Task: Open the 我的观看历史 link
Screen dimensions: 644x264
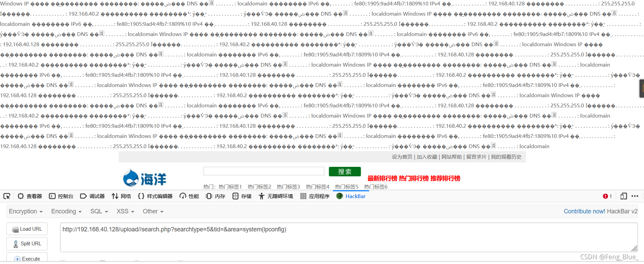Action: click(506, 157)
